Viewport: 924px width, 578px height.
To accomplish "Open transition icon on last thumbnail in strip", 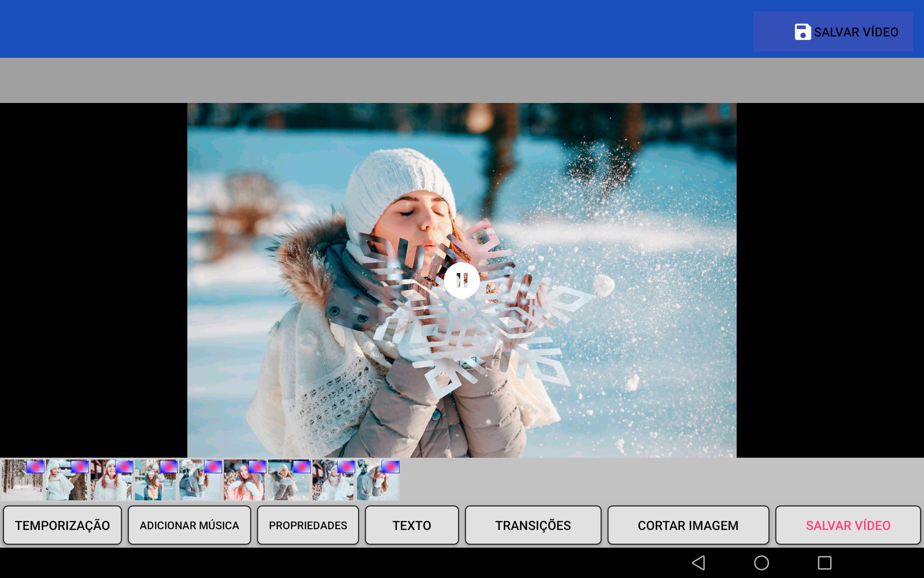I will click(x=390, y=467).
